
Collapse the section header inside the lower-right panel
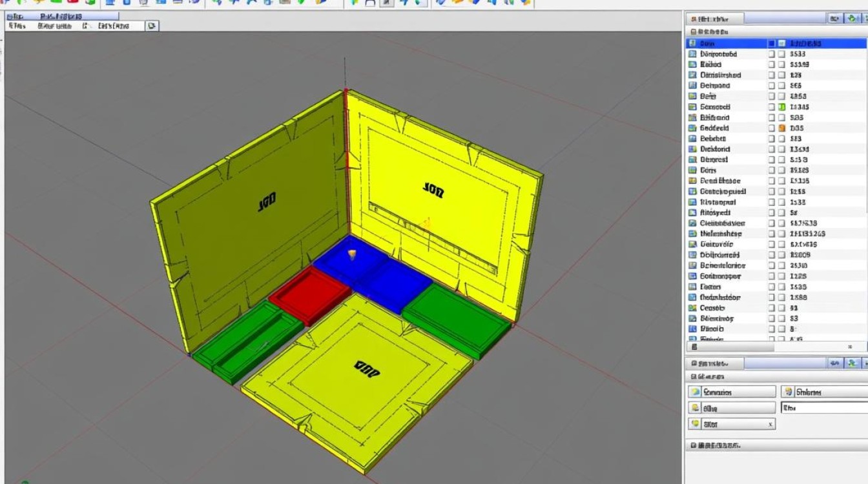694,376
